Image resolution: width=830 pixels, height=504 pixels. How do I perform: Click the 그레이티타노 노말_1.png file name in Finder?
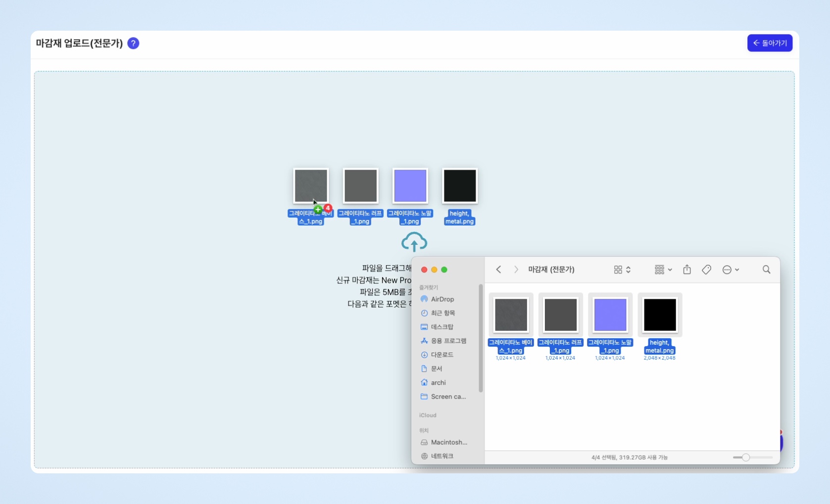[x=610, y=346]
